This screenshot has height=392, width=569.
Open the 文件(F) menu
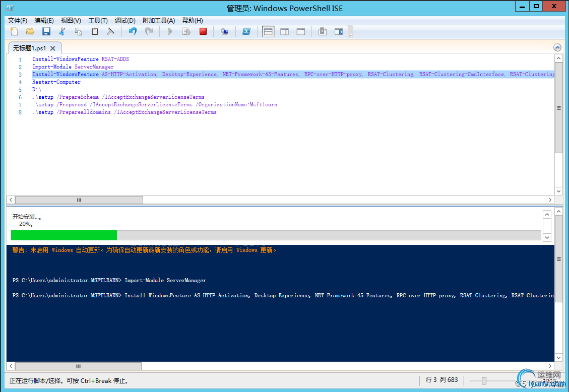tap(18, 20)
